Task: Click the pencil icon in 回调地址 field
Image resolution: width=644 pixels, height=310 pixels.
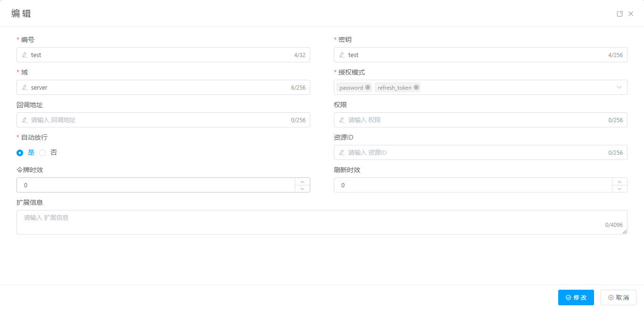Action: pyautogui.click(x=25, y=120)
